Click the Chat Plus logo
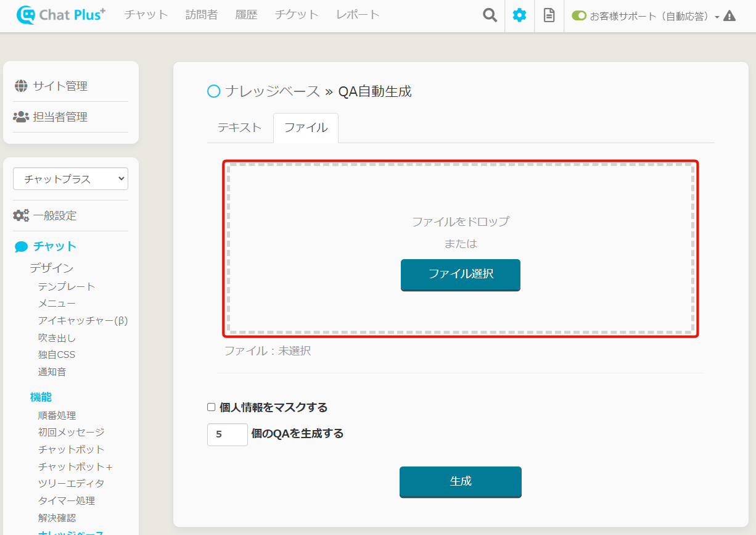 tap(61, 15)
